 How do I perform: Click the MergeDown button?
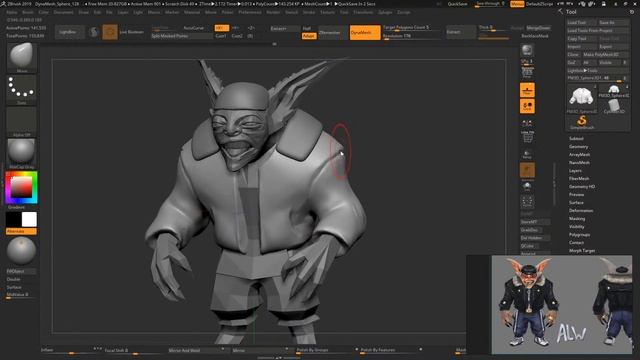click(538, 28)
